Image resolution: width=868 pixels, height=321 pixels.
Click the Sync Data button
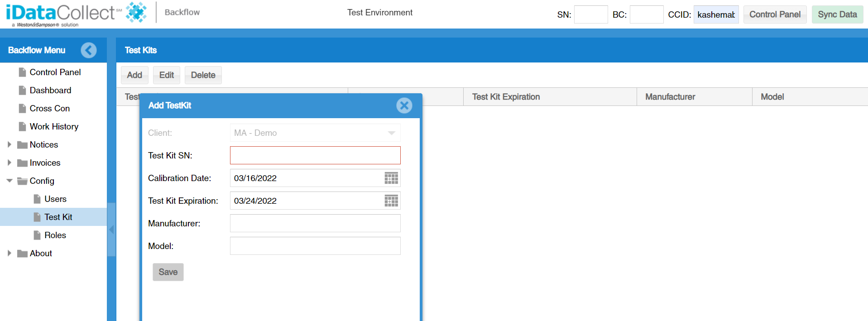(837, 14)
